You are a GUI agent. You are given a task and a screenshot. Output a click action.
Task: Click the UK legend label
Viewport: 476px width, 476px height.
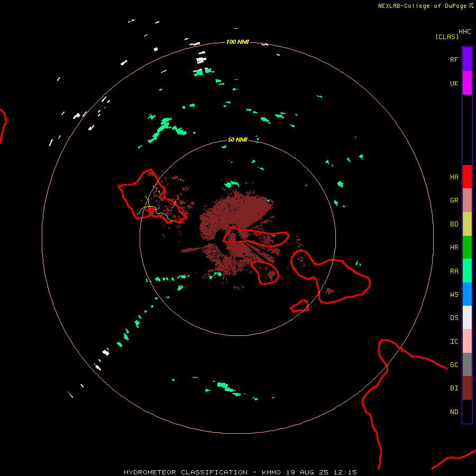point(454,83)
